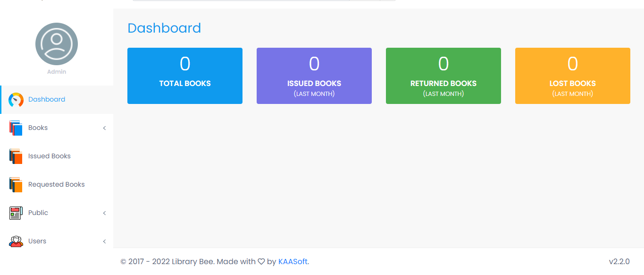Click the Requested Books icon
The image size is (644, 275).
[x=16, y=185]
